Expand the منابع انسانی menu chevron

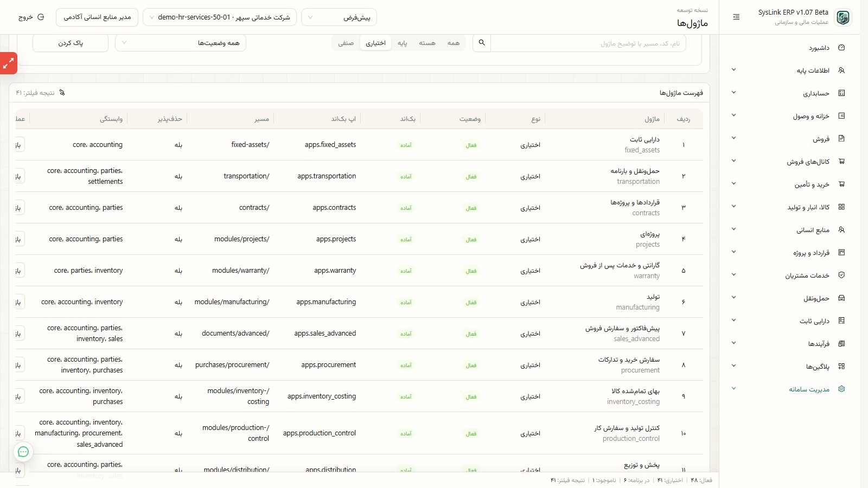pos(733,229)
